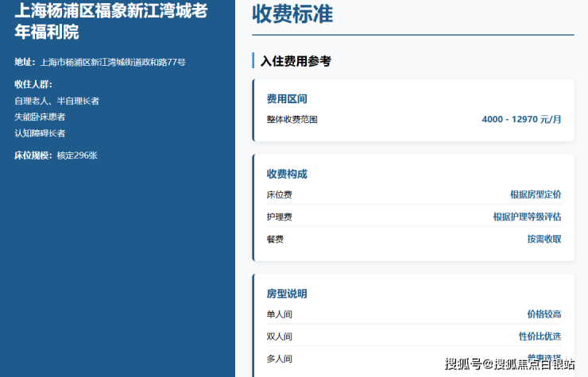Click the 床位规模 label
This screenshot has width=588, height=377.
tap(33, 156)
